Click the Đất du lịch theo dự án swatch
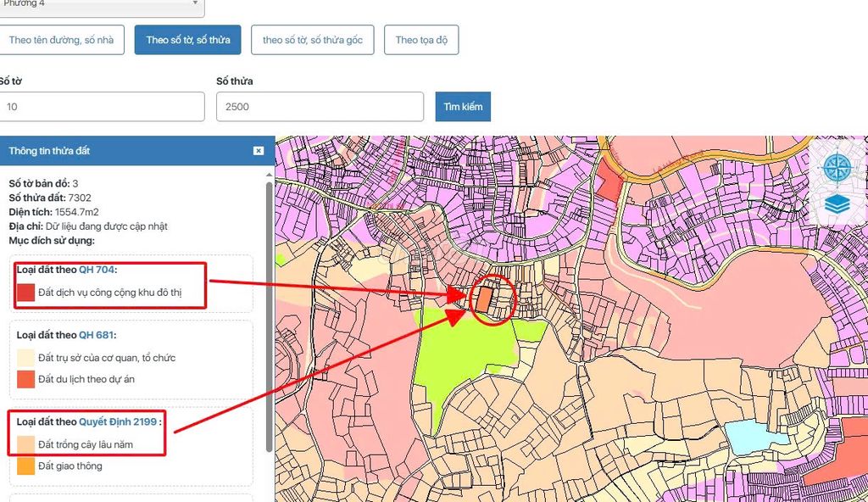This screenshot has height=502, width=868. [26, 379]
